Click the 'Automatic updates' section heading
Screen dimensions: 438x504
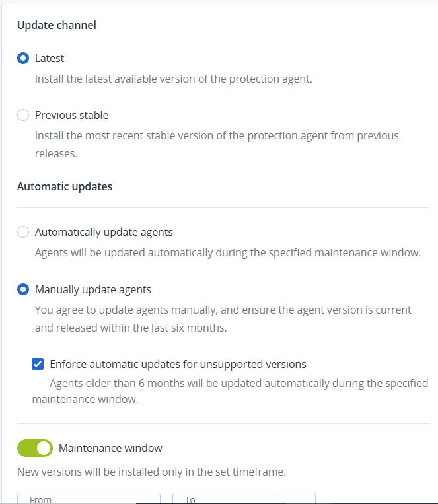[x=65, y=186]
